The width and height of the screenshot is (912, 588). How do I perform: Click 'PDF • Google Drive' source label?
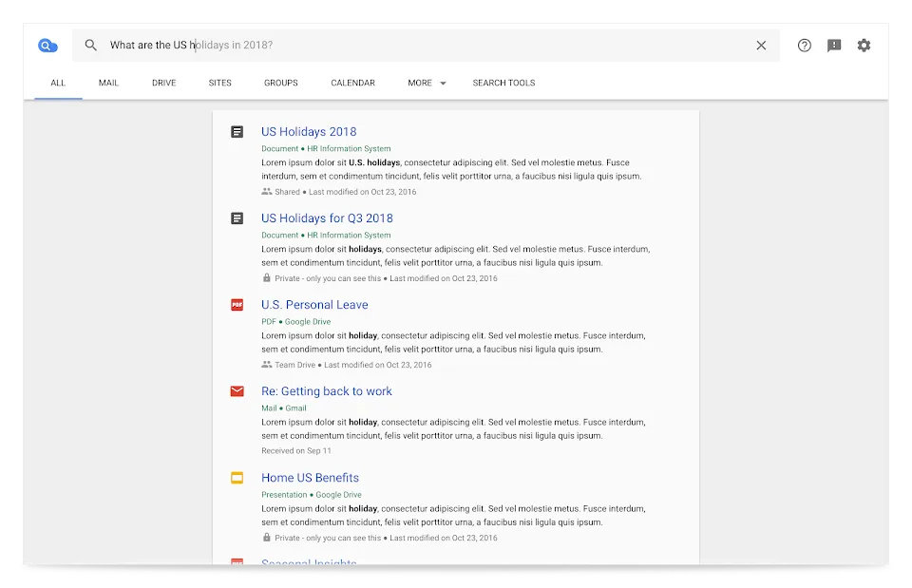295,322
